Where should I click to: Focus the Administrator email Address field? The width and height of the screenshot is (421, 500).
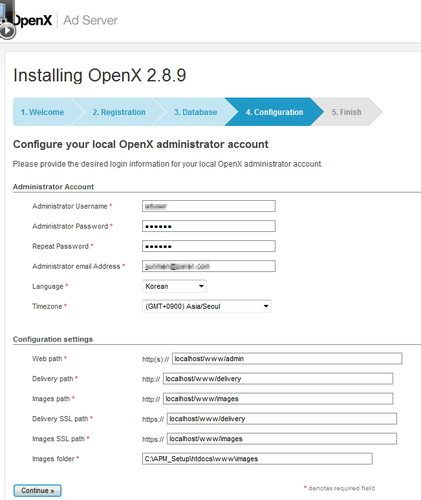click(x=209, y=266)
